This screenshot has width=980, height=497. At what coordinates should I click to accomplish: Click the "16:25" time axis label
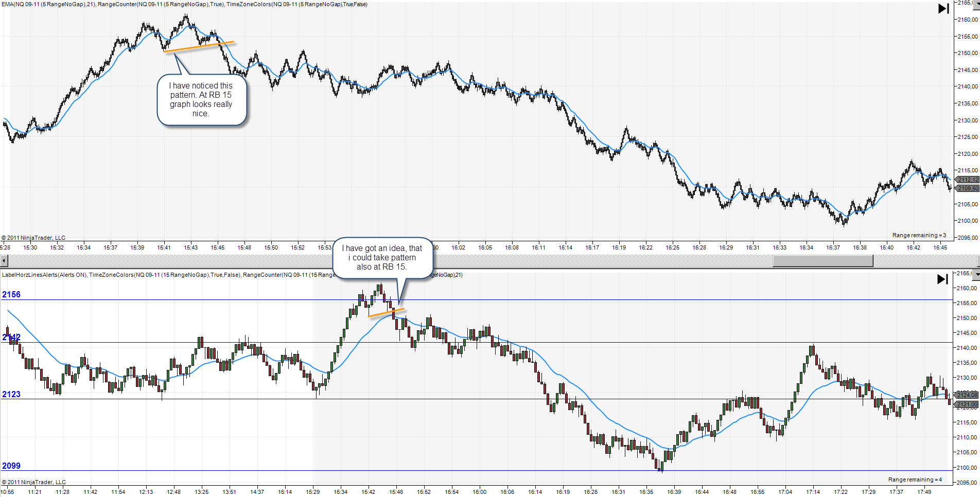click(673, 247)
